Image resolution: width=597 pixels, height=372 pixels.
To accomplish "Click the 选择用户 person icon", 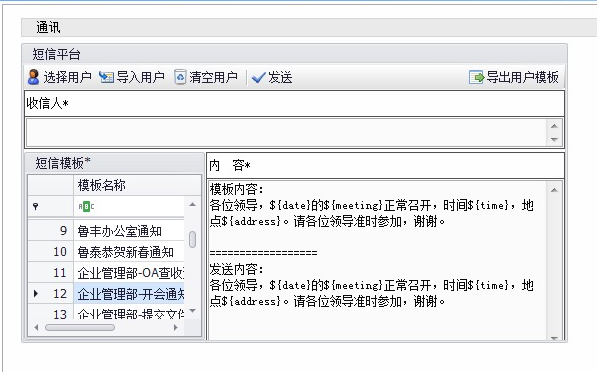I will [34, 77].
